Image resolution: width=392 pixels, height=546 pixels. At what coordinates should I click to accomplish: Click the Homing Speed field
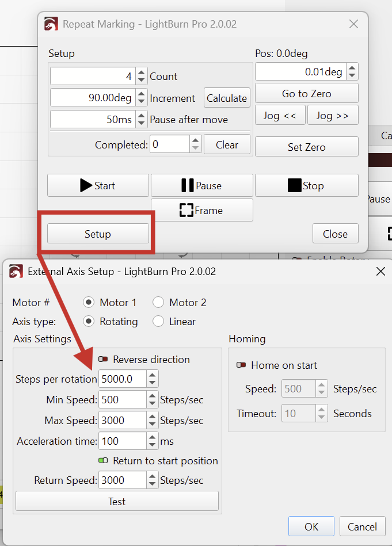[299, 388]
